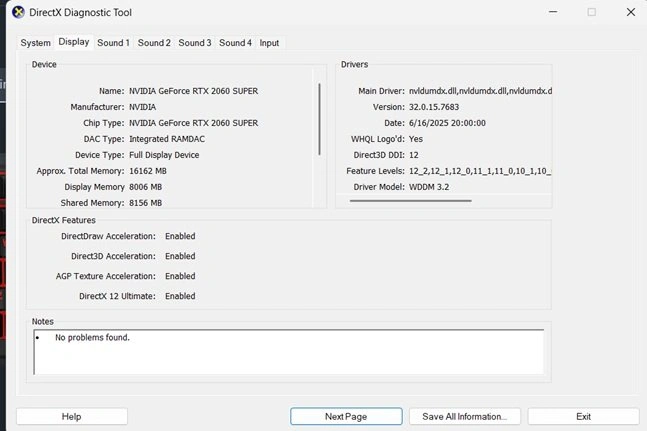
Task: Click the WHQL Logo'd value 'Yes'
Action: click(416, 139)
